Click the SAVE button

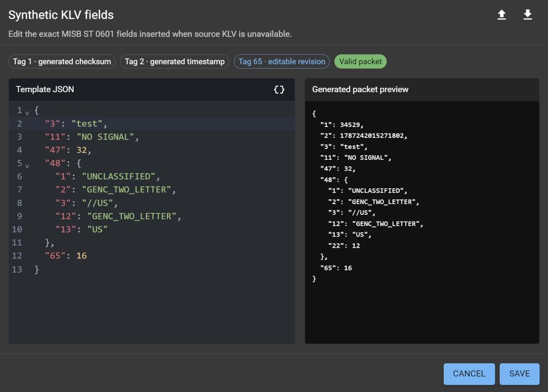pos(520,374)
